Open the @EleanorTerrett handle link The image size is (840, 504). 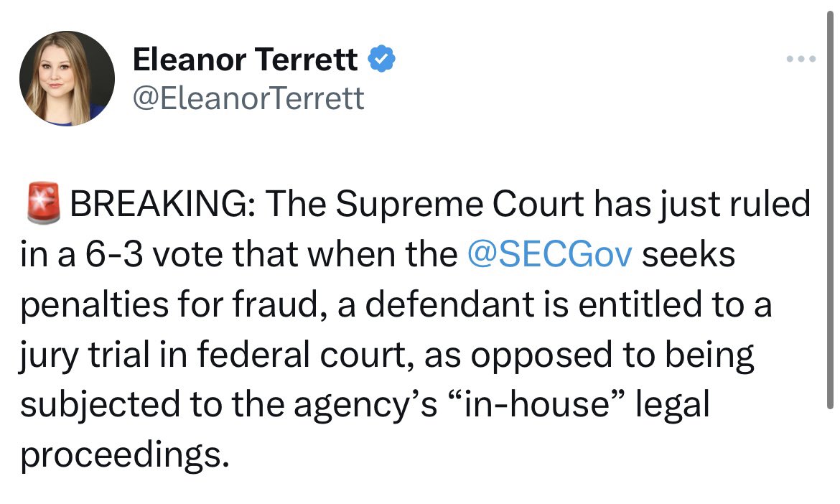coord(248,98)
